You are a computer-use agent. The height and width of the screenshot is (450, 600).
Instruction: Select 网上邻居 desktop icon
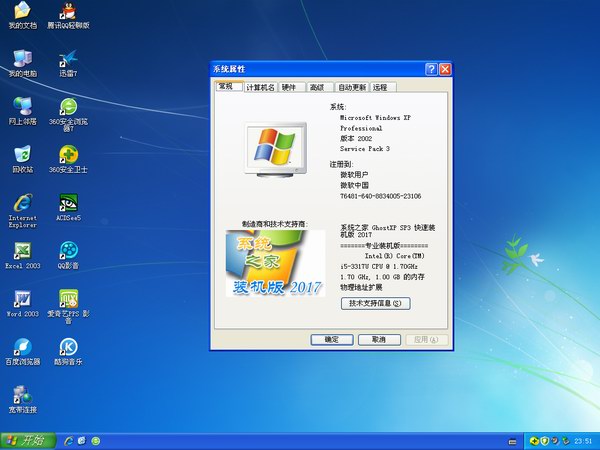click(x=23, y=112)
